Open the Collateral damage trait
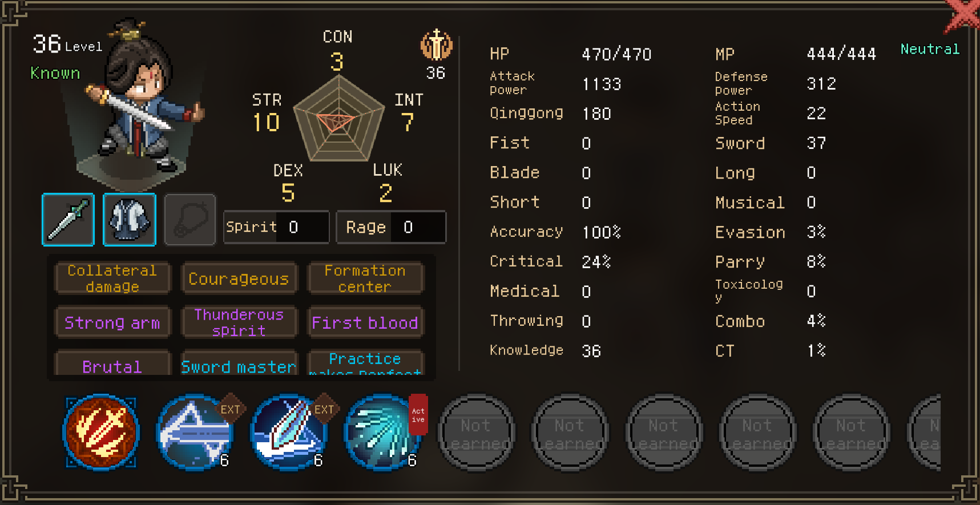This screenshot has height=505, width=980. click(112, 278)
